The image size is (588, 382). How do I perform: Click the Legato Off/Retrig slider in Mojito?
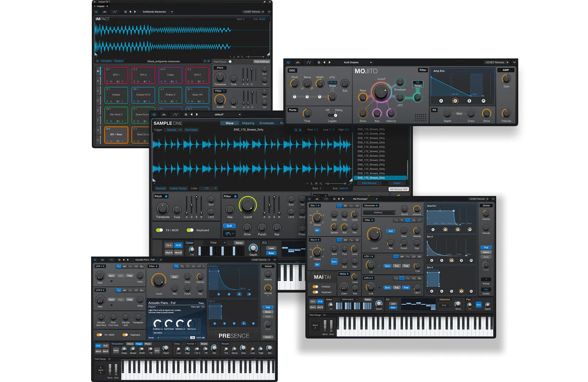333,115
